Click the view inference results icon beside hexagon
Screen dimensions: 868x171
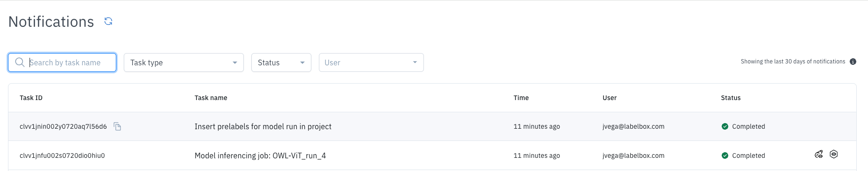(x=819, y=154)
